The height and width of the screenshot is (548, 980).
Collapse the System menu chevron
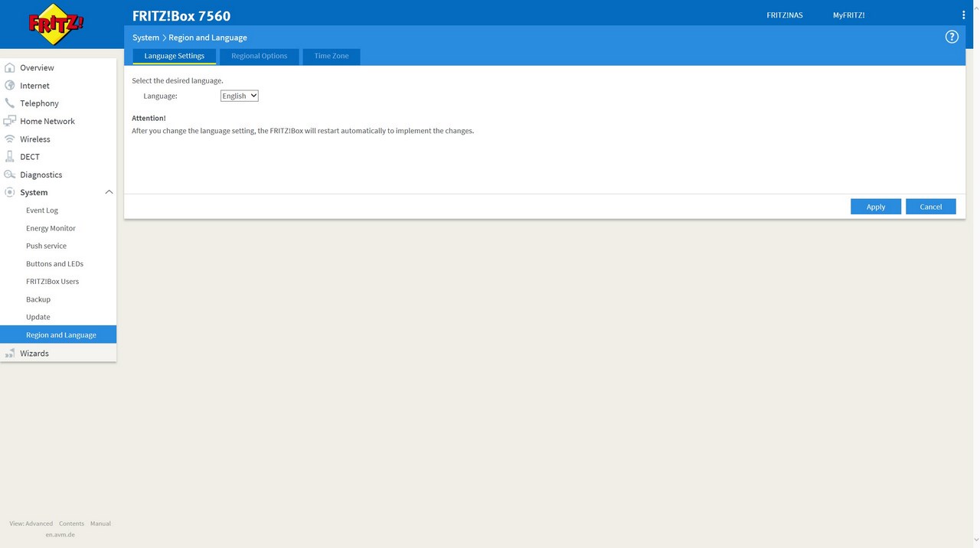tap(109, 192)
